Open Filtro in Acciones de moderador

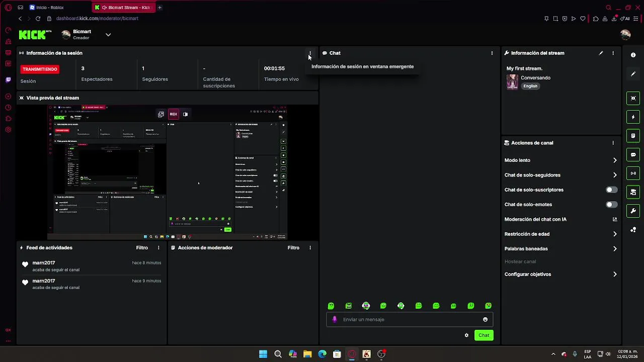[x=293, y=248]
